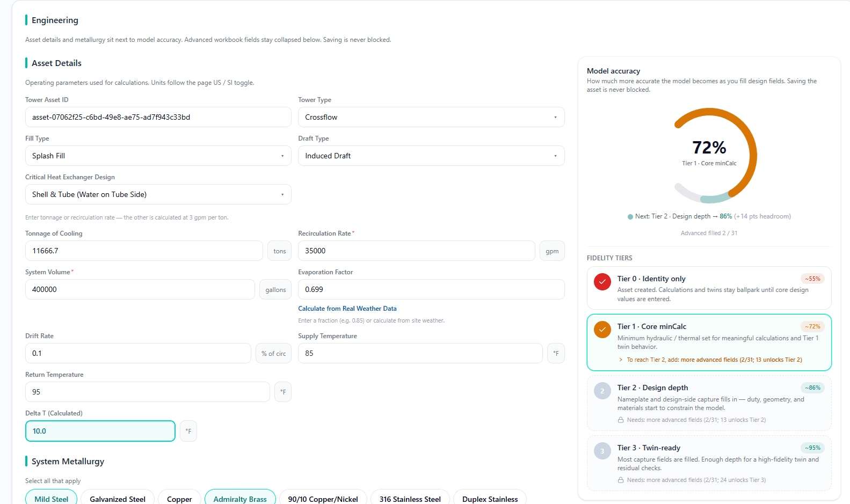This screenshot has width=850, height=504.
Task: Click the Recirculation Rate input field
Action: tap(417, 251)
